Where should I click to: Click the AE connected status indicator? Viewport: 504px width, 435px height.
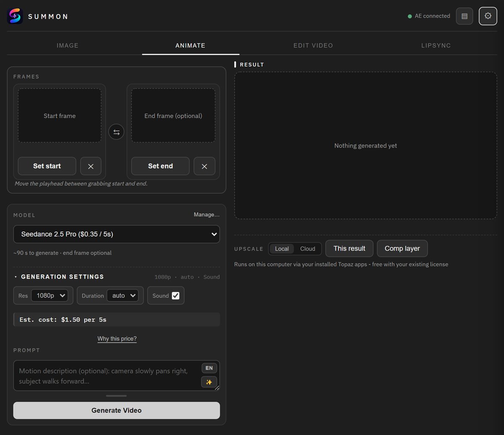click(x=429, y=16)
